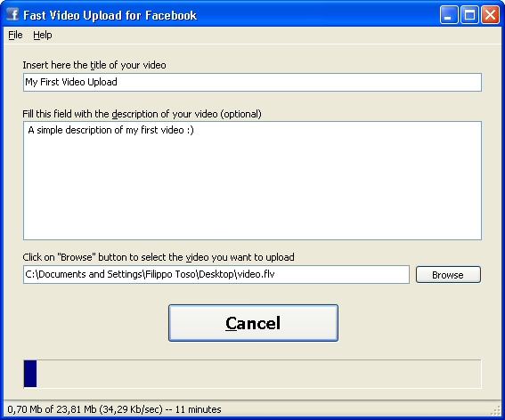Click inside the video description text area
This screenshot has height=420, width=505.
point(252,181)
